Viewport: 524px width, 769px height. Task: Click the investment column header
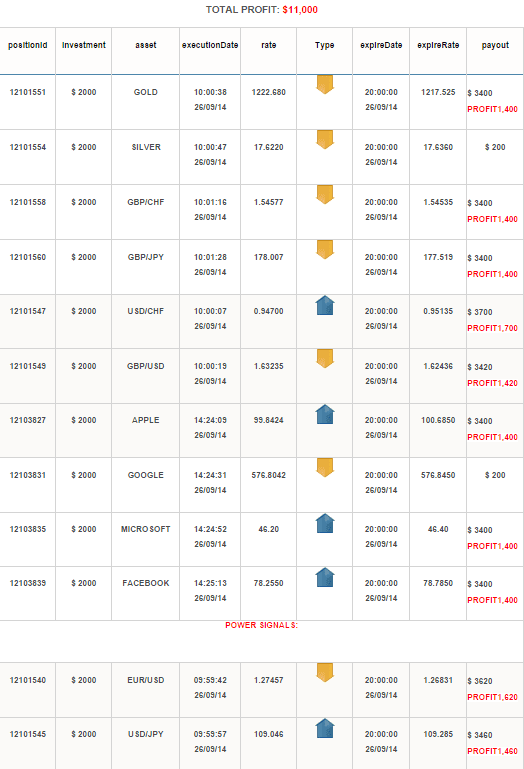(x=84, y=45)
